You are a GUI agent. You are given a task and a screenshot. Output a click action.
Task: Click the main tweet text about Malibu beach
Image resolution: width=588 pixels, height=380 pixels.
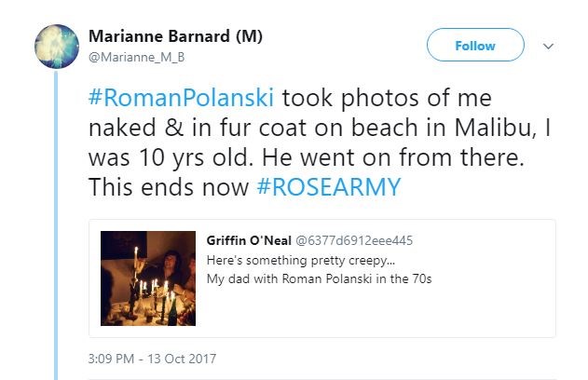coord(317,128)
